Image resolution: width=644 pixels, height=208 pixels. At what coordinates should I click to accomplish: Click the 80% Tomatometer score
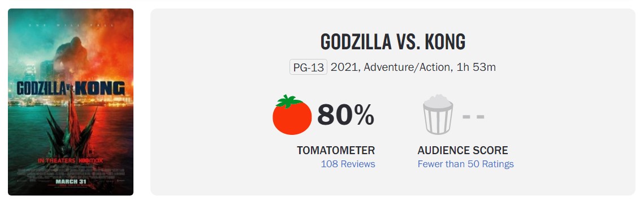[345, 115]
